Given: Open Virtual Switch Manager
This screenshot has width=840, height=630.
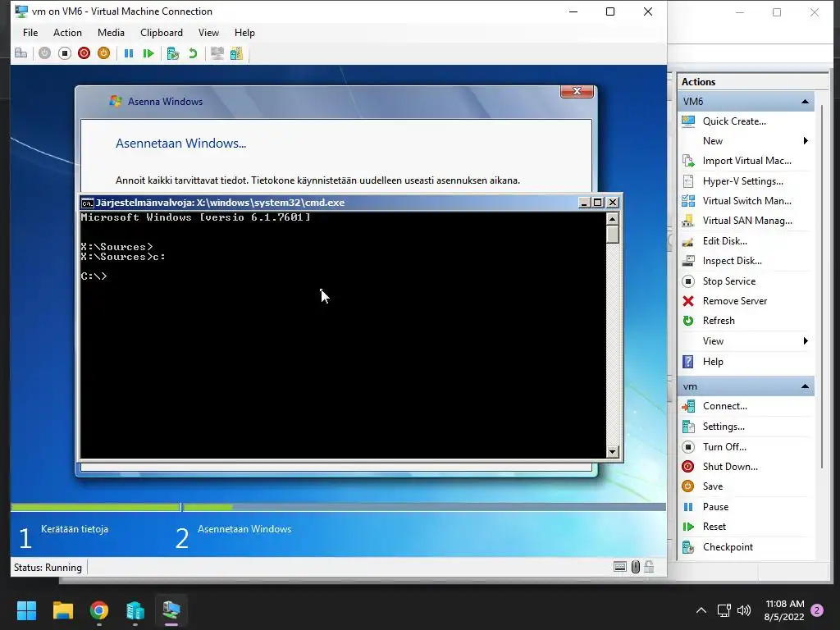Looking at the screenshot, I should click(x=746, y=201).
